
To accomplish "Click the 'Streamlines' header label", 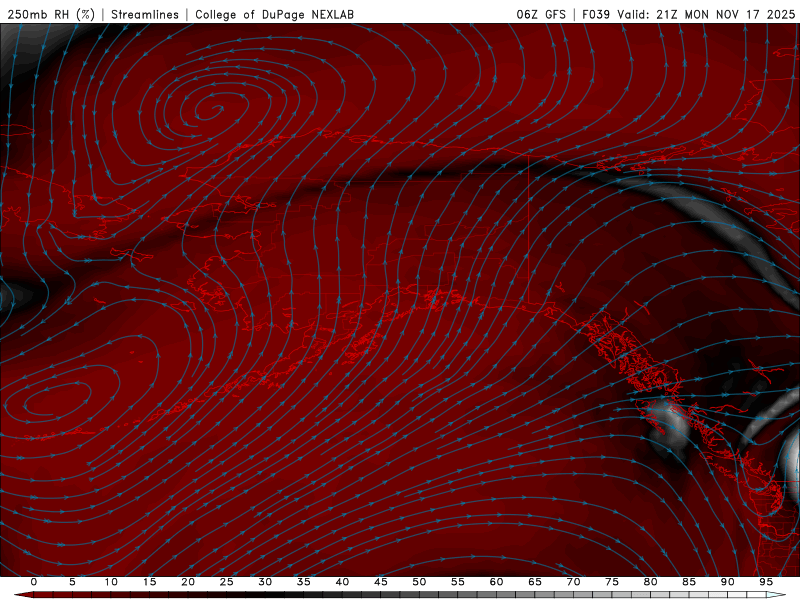I will 145,14.
